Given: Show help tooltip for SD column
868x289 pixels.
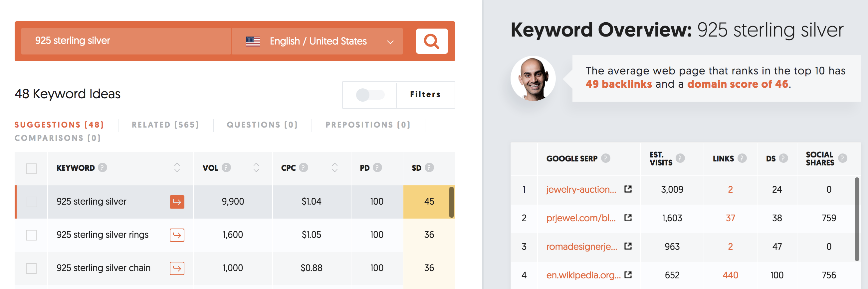Looking at the screenshot, I should [x=429, y=167].
